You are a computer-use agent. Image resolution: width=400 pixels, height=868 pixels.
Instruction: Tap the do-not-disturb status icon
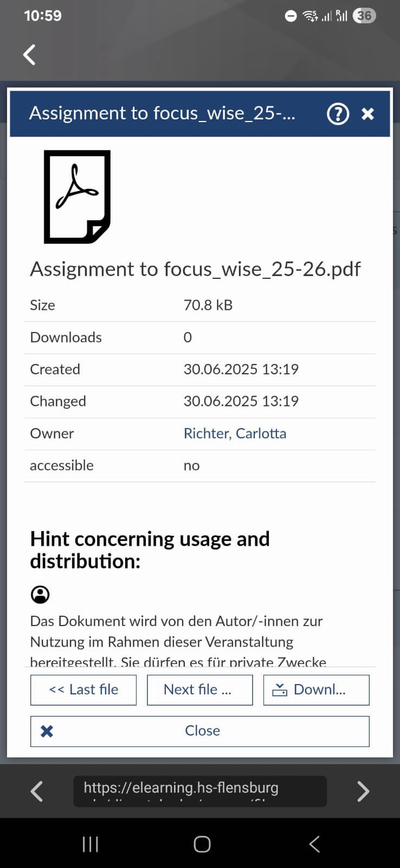pos(291,16)
